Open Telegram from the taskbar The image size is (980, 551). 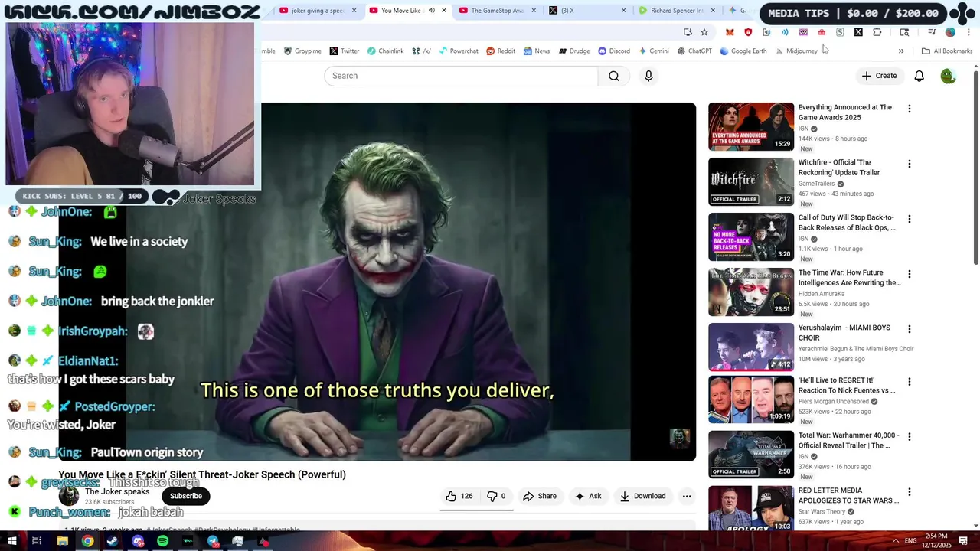pos(213,541)
